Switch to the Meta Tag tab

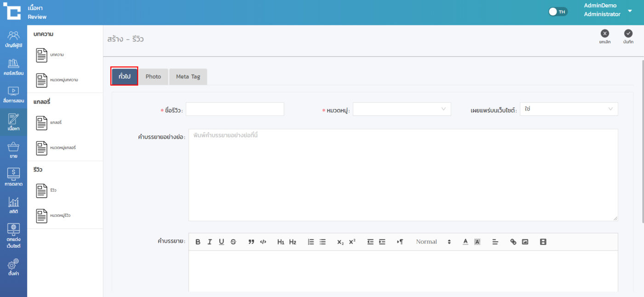click(x=188, y=76)
